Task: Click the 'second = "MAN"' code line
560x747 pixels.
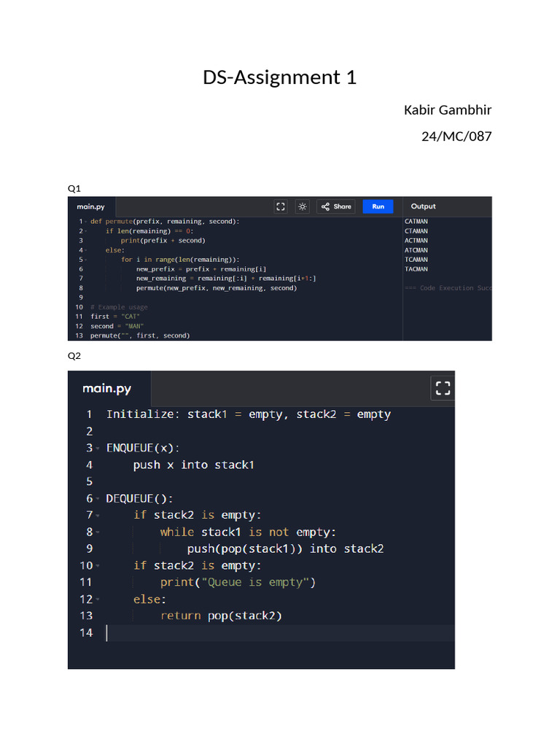Action: 117,326
